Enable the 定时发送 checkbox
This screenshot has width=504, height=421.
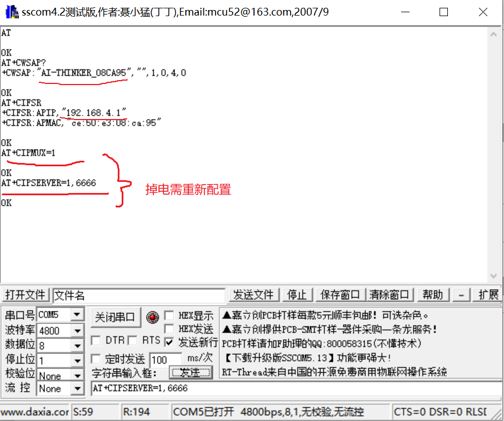96,359
